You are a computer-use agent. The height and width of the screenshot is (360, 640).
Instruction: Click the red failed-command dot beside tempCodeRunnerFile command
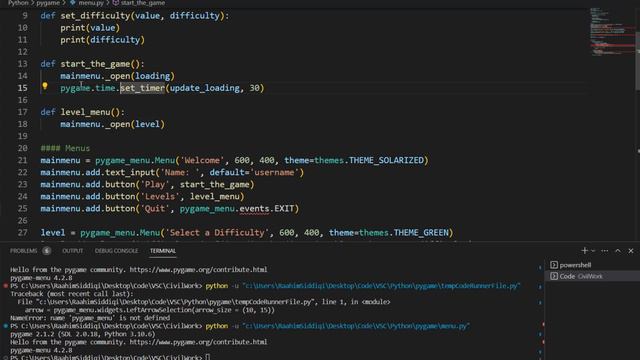tap(6, 286)
